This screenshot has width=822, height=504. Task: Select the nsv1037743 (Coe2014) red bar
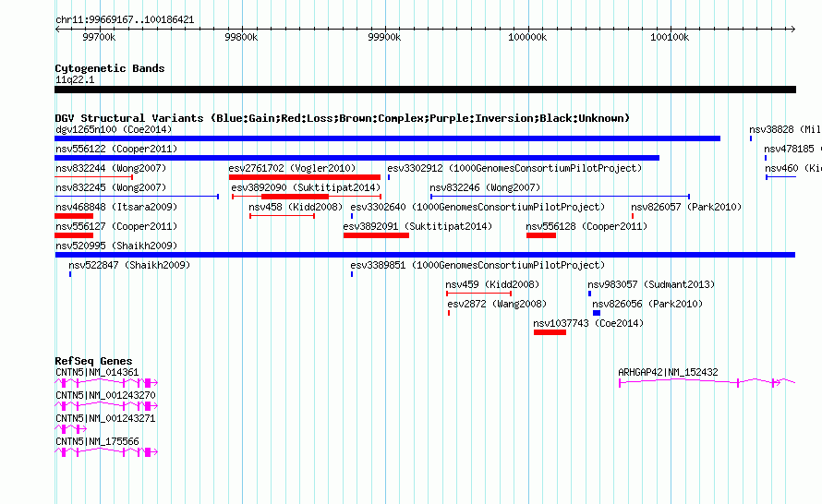tap(550, 332)
